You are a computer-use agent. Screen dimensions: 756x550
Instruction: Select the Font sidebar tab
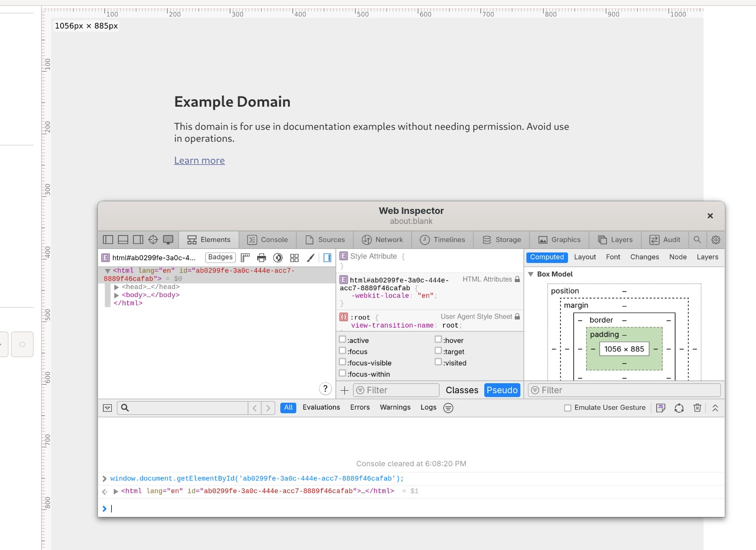click(x=613, y=257)
